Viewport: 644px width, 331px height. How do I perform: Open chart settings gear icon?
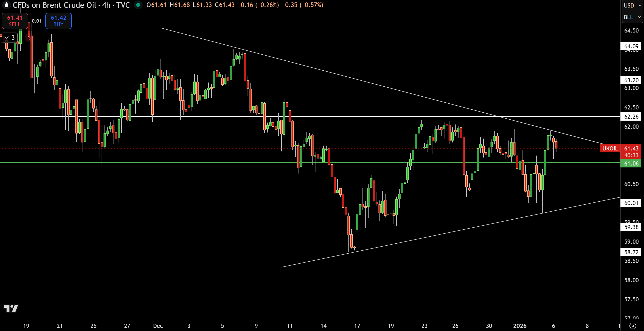point(633,326)
